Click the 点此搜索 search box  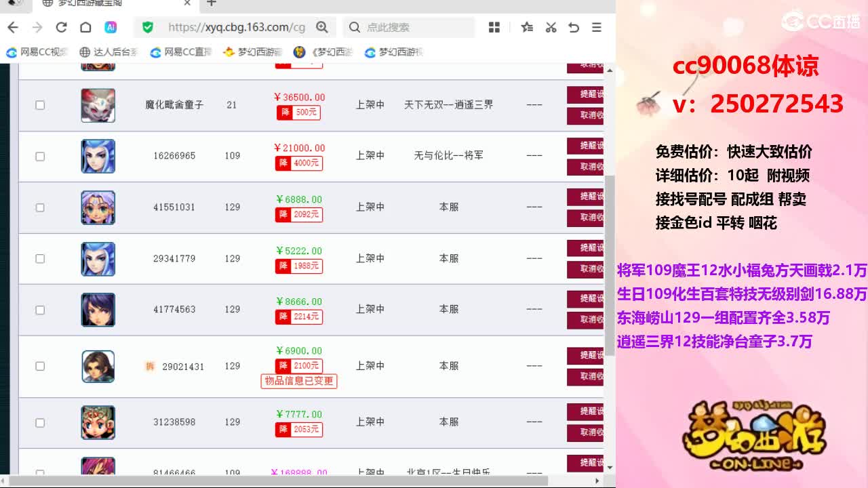(x=408, y=27)
